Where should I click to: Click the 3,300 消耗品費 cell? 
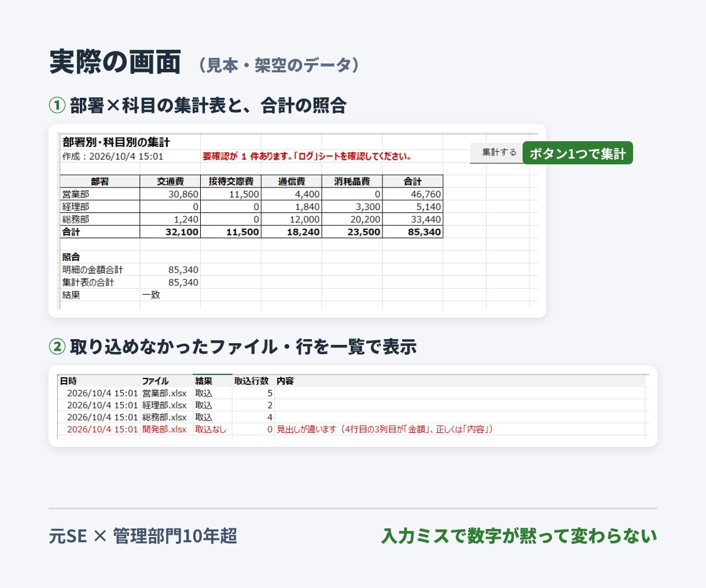pos(352,207)
